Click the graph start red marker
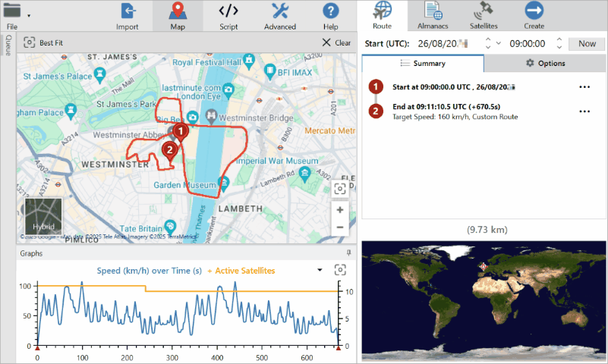The image size is (608, 364). 37,348
